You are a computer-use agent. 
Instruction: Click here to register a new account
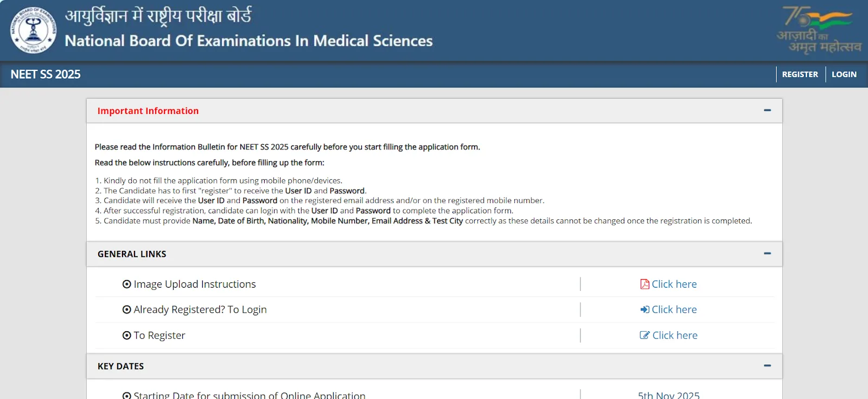674,335
